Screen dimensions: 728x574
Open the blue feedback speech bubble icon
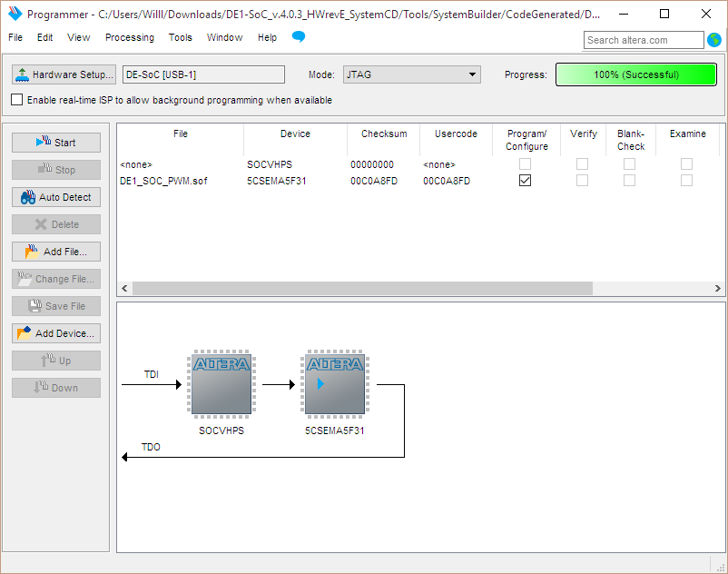(x=299, y=36)
